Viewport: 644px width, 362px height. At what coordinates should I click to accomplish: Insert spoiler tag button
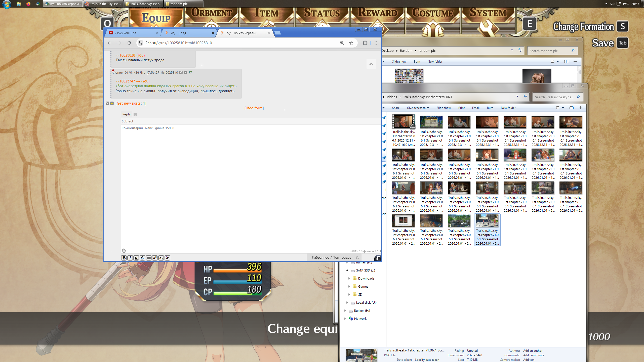click(x=149, y=258)
